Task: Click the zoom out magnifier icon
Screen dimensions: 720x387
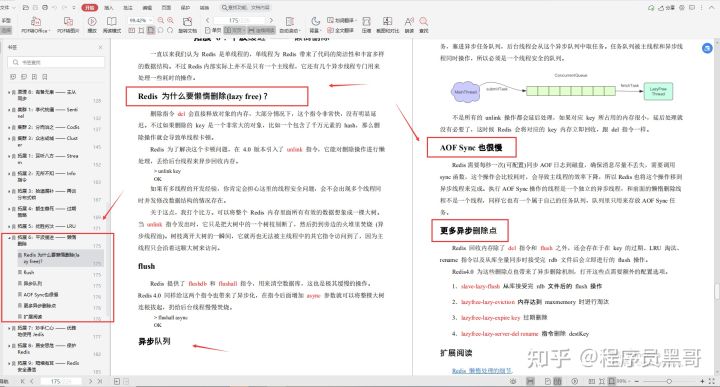Action: pyautogui.click(x=161, y=21)
